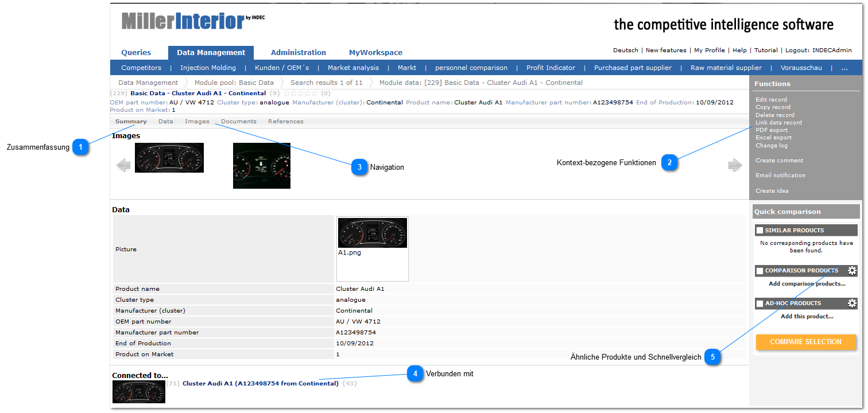Switch language to Deutsch
This screenshot has height=413, width=868.
(625, 50)
